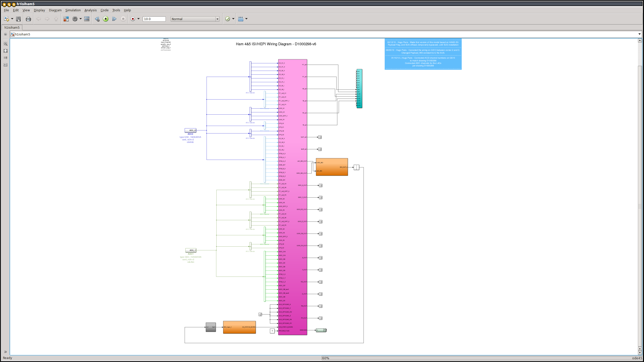Select the h1isiham5 model tab
Image resolution: width=644 pixels, height=362 pixels.
click(x=12, y=27)
